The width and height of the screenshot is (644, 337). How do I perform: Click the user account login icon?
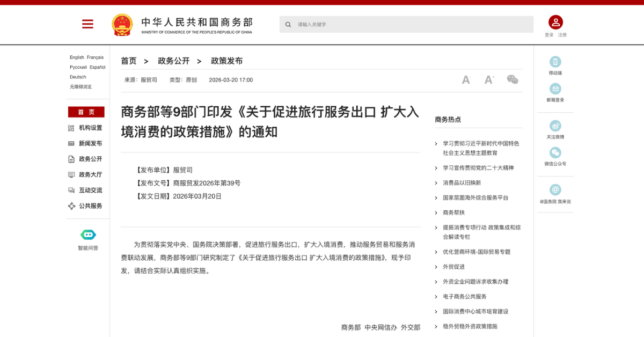click(555, 23)
